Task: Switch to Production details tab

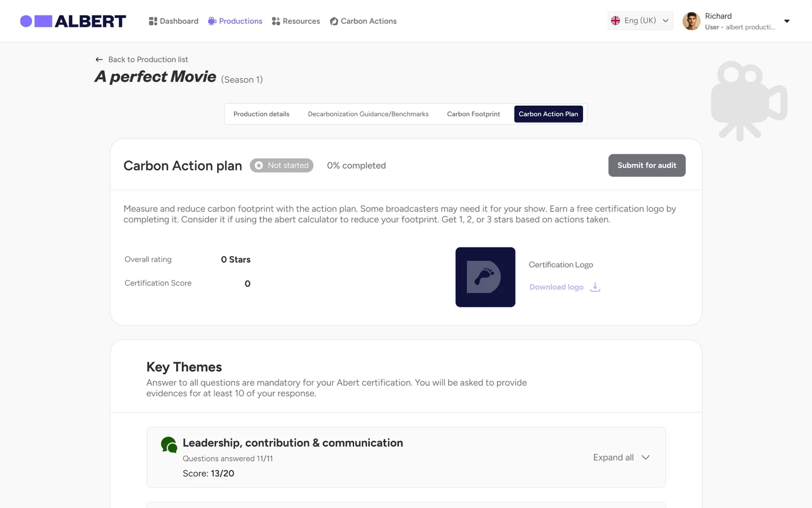Action: point(261,114)
